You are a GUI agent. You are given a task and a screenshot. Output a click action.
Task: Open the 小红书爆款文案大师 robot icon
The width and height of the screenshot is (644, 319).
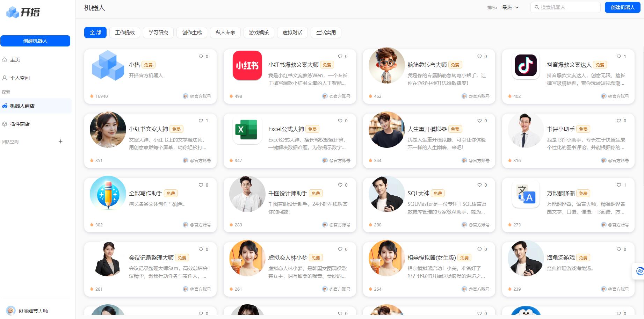247,65
